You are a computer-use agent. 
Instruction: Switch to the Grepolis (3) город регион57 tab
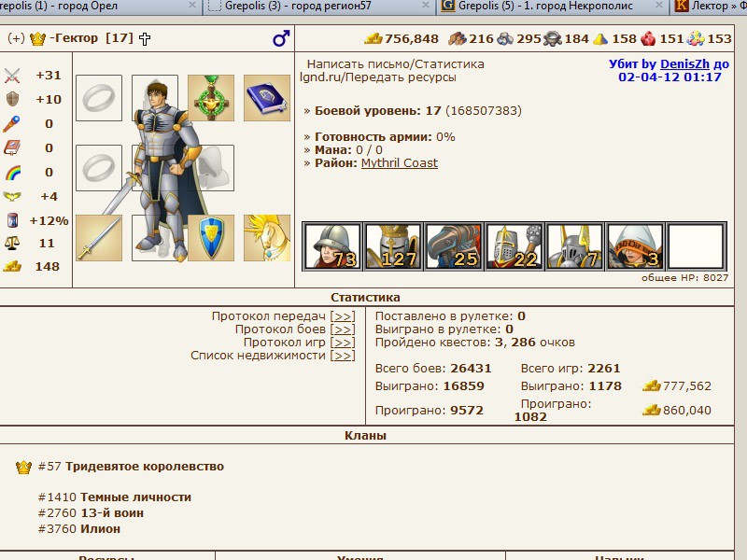click(x=319, y=7)
